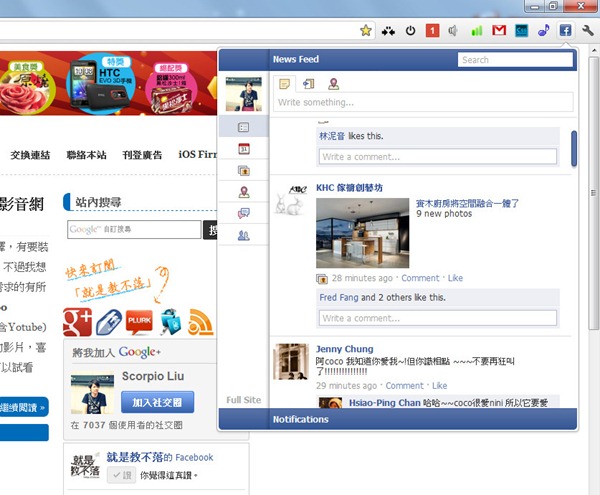Image resolution: width=600 pixels, height=495 pixels.
Task: Click comment box under Fred Fang likes
Action: click(438, 318)
